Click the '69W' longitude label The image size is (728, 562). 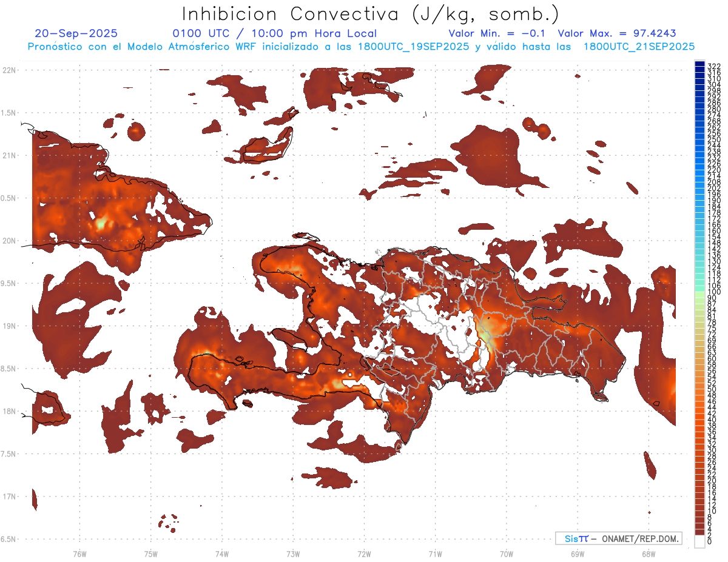point(577,554)
